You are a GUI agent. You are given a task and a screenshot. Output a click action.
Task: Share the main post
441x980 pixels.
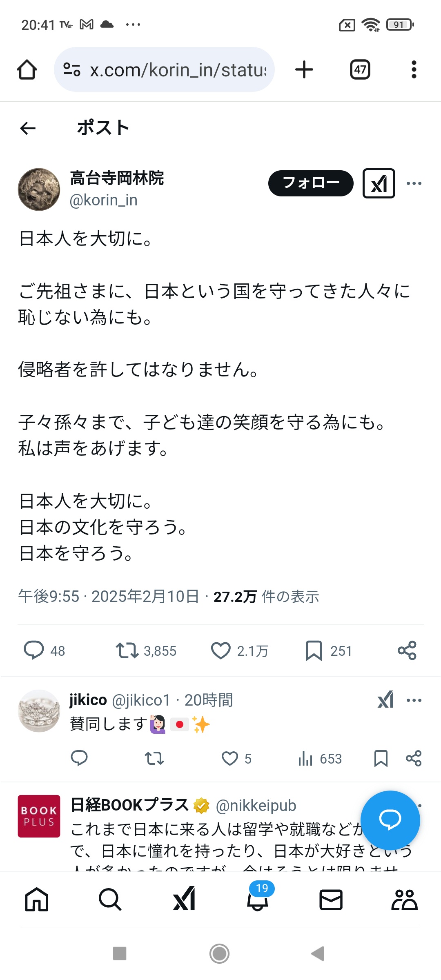[407, 650]
